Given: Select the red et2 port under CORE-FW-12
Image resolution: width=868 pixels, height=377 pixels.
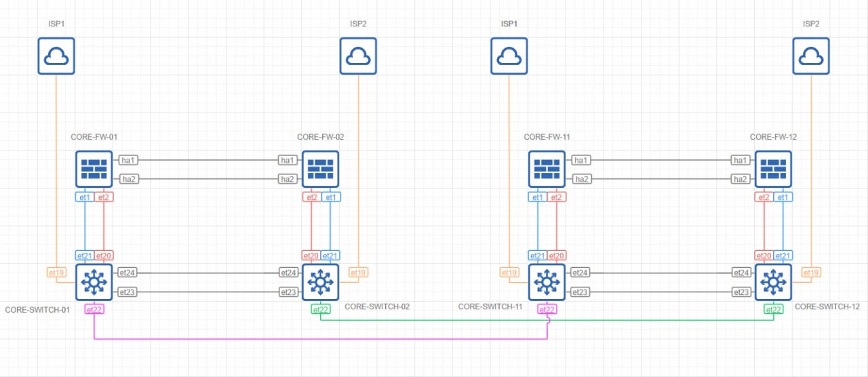Looking at the screenshot, I should coord(764,197).
